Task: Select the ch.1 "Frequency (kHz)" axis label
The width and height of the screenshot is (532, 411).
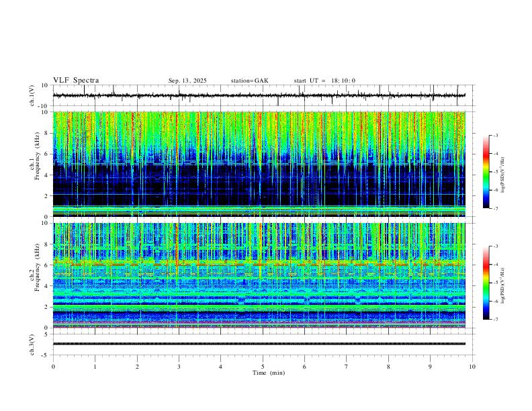Action: (x=37, y=155)
